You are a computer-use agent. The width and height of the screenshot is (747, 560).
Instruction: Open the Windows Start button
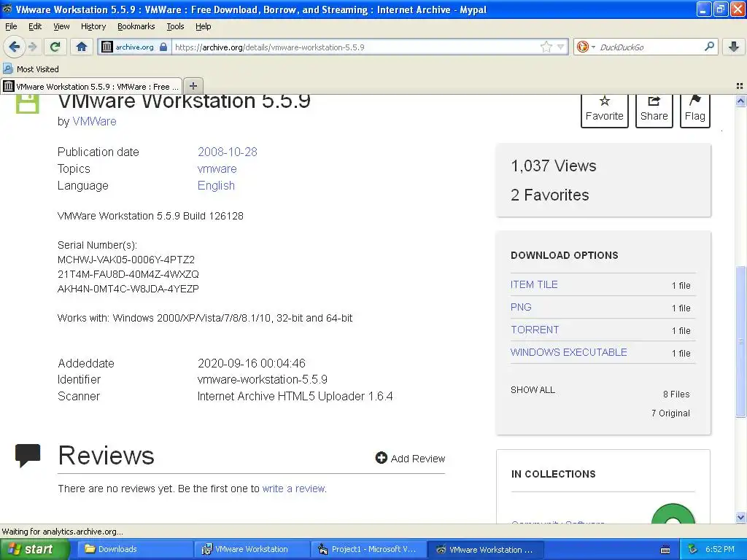tap(34, 549)
